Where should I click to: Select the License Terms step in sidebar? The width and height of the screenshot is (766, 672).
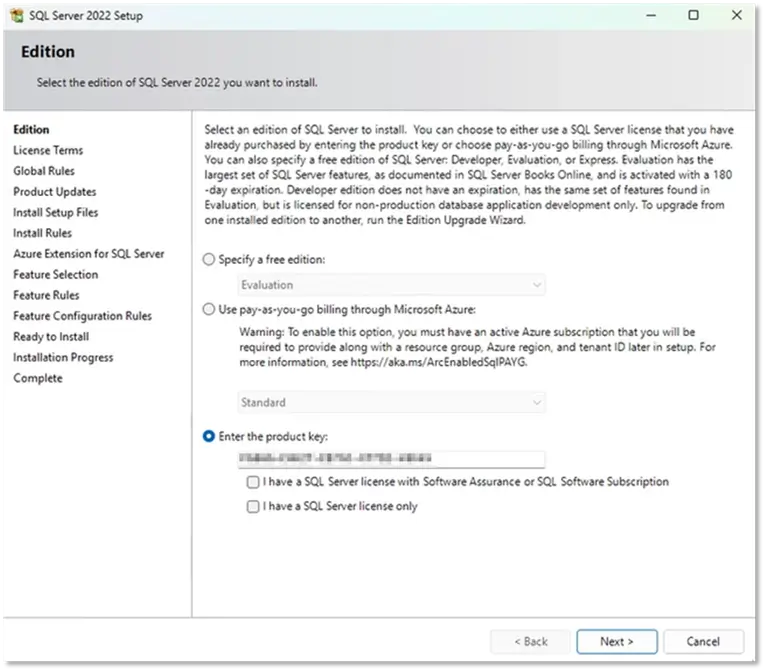click(48, 150)
